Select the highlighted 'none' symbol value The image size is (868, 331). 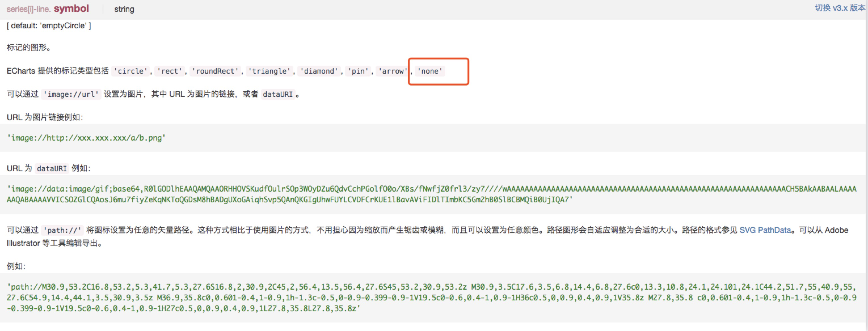pos(430,71)
